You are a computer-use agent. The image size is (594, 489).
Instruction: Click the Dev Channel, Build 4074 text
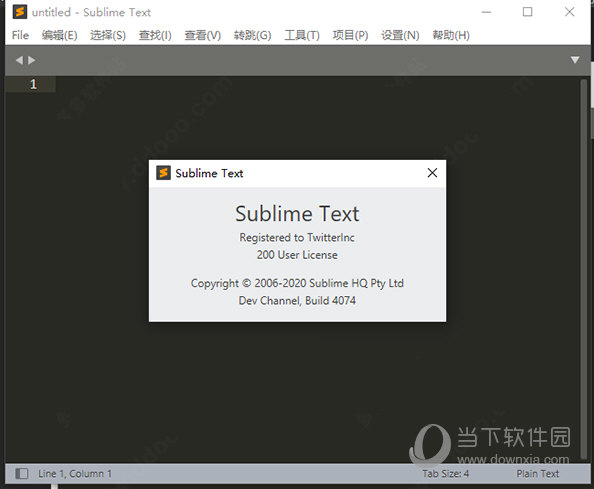tap(297, 300)
